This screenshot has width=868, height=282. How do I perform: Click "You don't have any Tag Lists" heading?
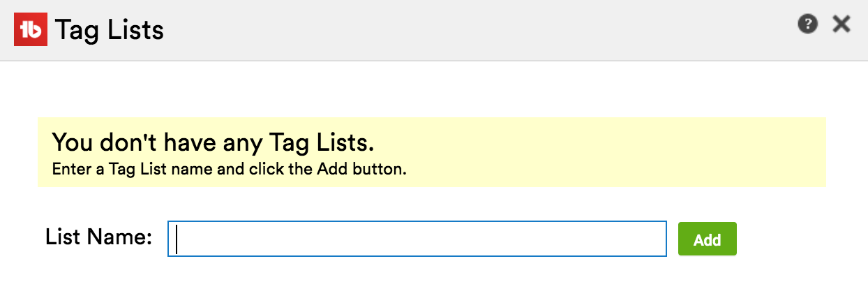213,142
